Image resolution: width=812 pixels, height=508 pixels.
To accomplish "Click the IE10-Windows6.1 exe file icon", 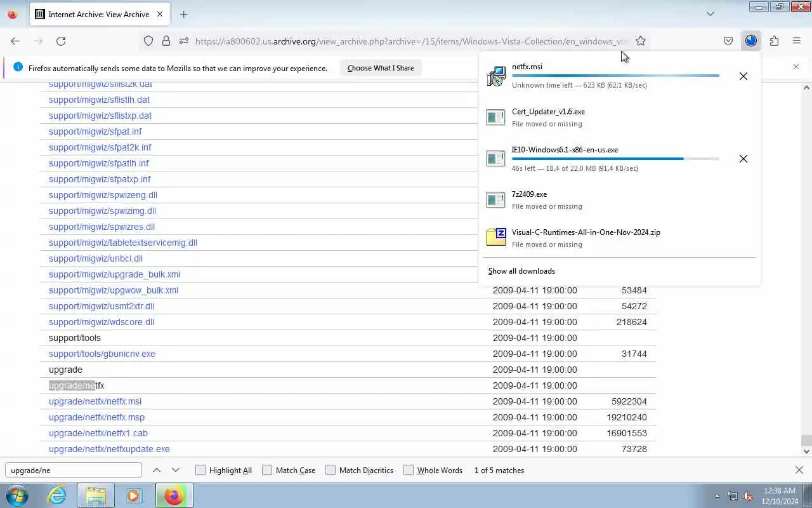I will [496, 159].
